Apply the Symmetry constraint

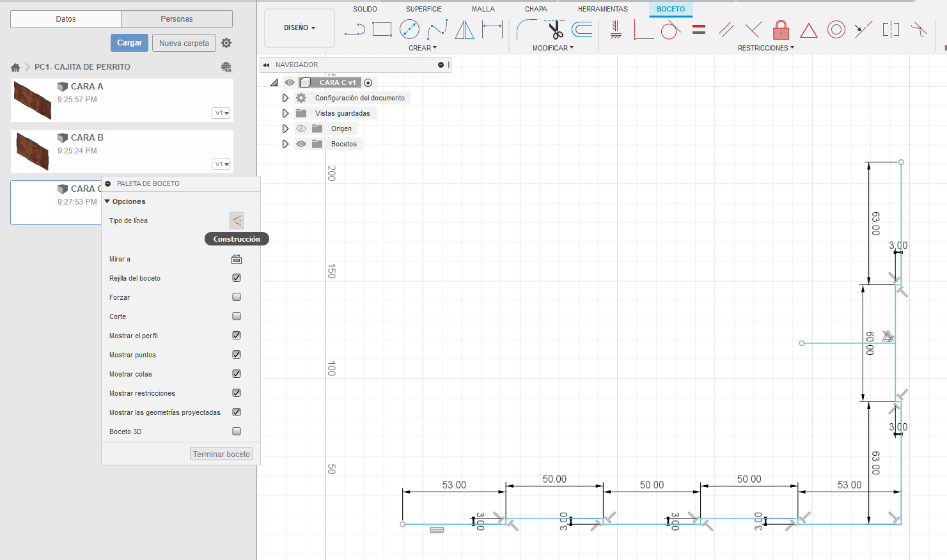coord(891,29)
